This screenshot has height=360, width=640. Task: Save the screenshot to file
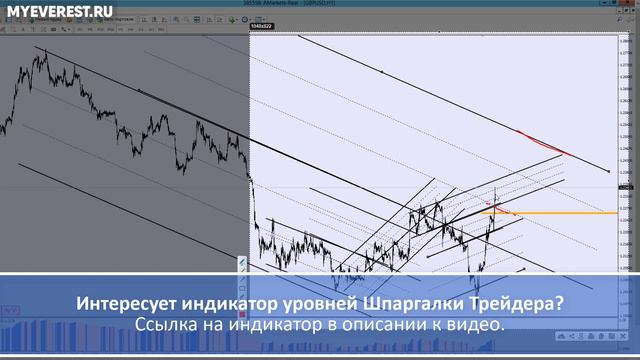coord(611,336)
